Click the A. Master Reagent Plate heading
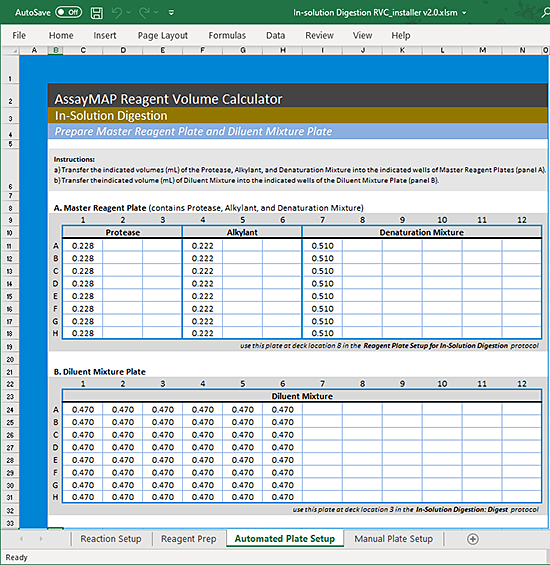550x565 pixels. (208, 208)
